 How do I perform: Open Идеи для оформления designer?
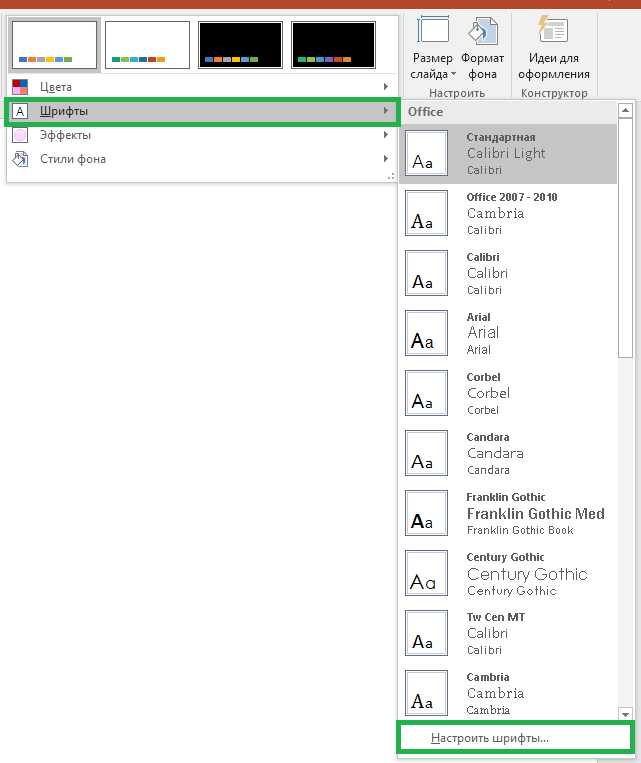553,49
